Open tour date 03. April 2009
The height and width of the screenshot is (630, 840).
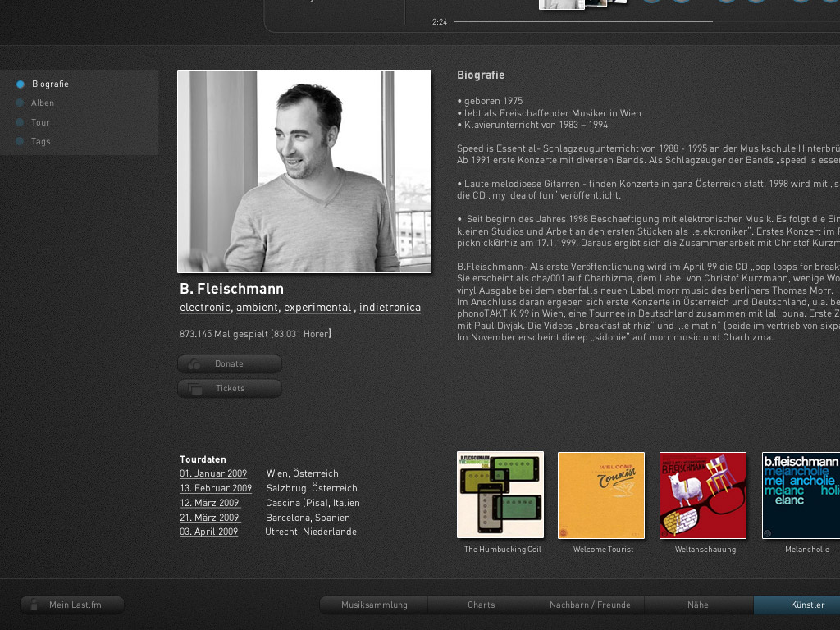(209, 532)
